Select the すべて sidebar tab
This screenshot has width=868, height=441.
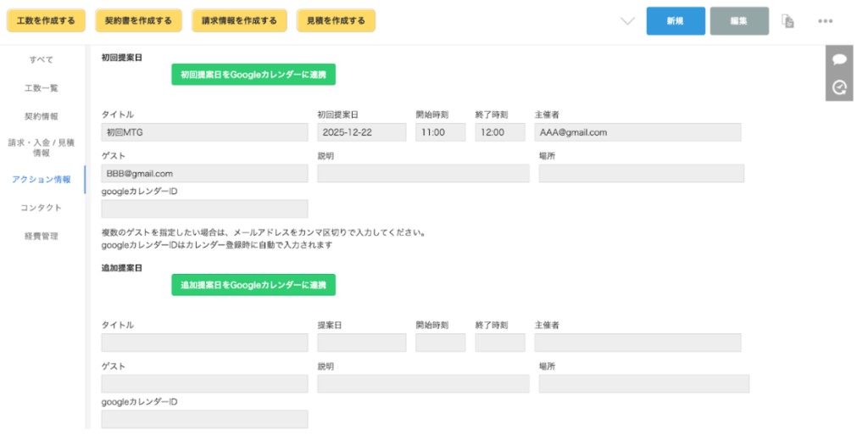pos(42,60)
